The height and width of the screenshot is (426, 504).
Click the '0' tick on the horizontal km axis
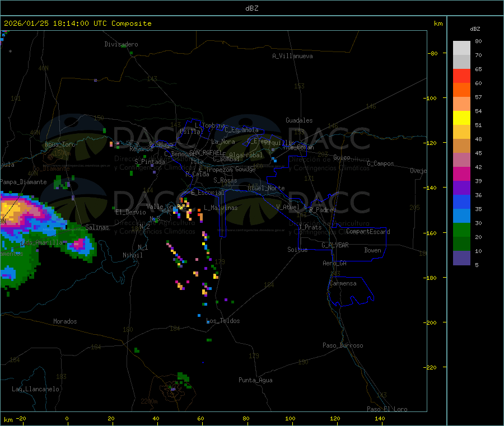click(x=67, y=419)
